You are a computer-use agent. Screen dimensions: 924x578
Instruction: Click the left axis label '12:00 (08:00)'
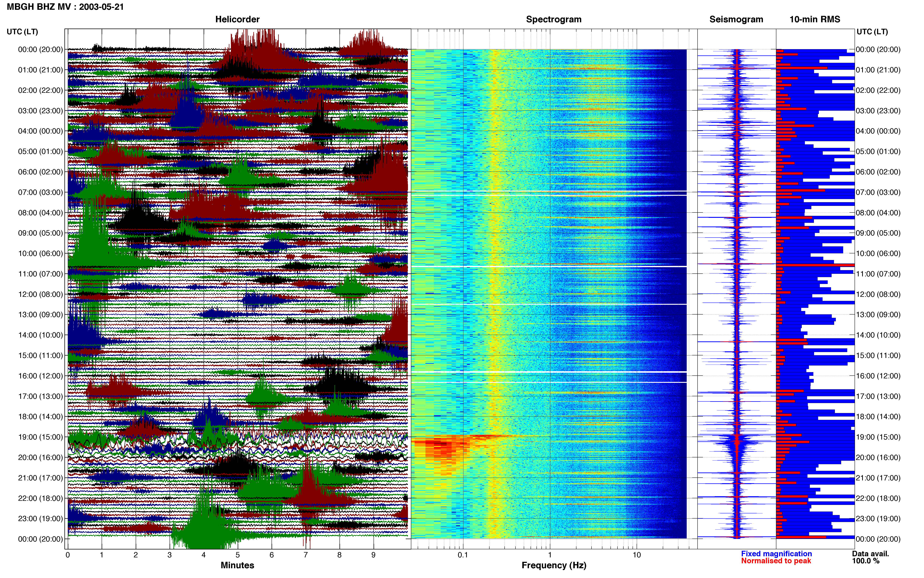(x=40, y=294)
